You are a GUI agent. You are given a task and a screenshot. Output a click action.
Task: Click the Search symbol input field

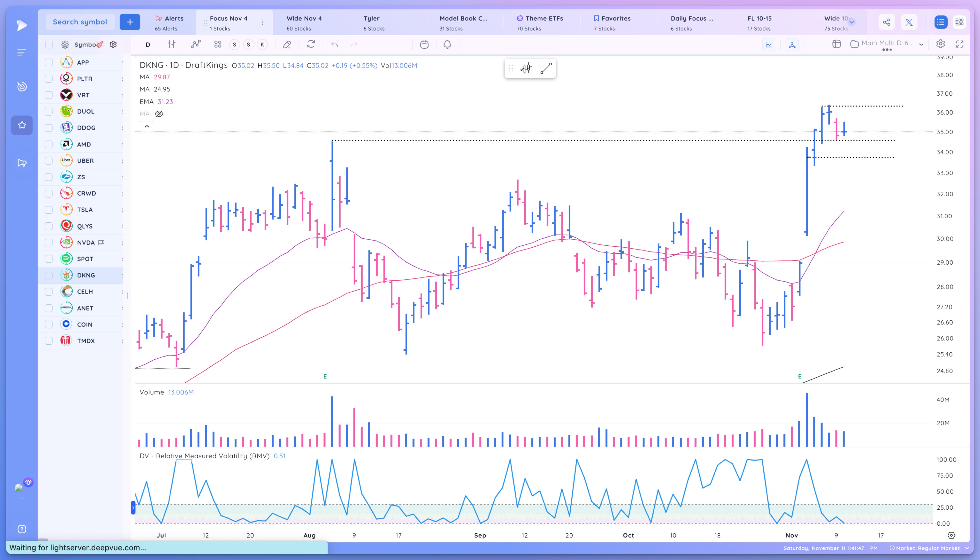80,22
